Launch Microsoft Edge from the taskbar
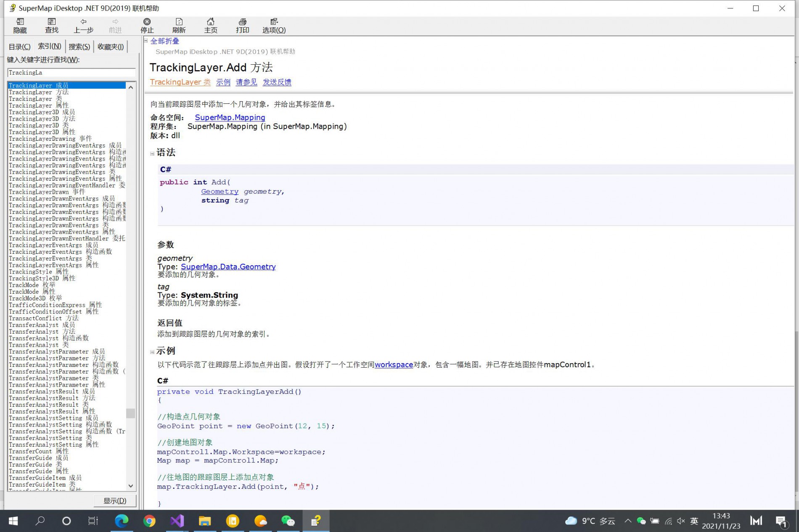This screenshot has height=532, width=799. click(122, 521)
